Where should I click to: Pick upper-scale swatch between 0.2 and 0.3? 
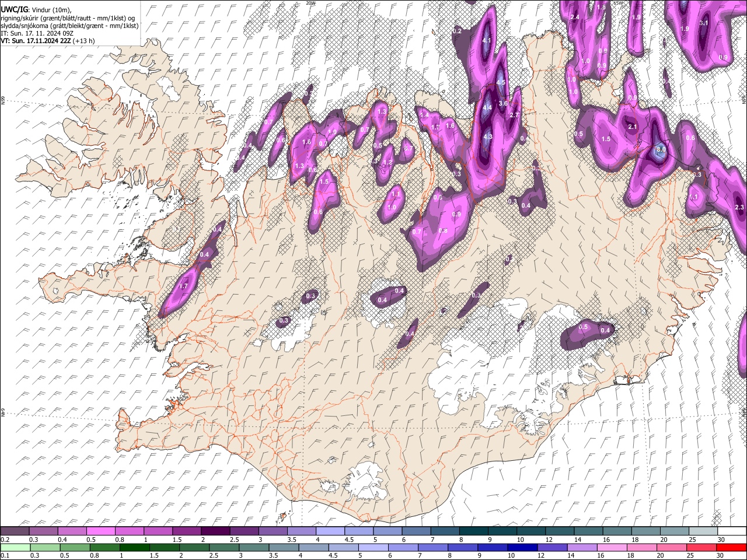pyautogui.click(x=15, y=531)
